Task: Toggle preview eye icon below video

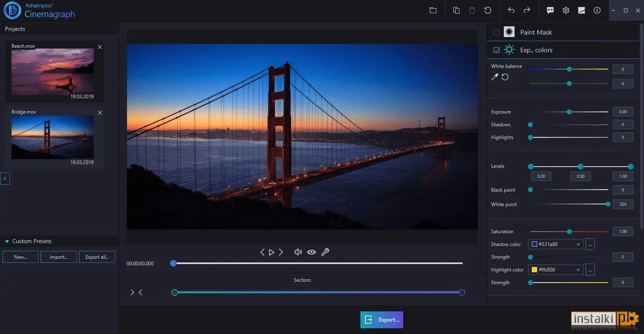Action: tap(312, 252)
